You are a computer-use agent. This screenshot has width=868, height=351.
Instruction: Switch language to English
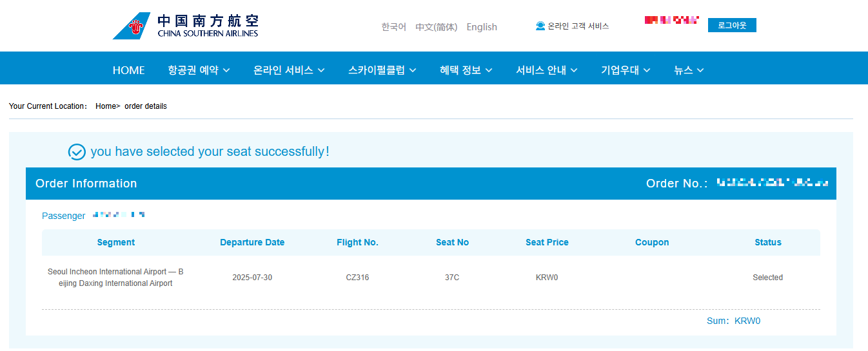(482, 27)
